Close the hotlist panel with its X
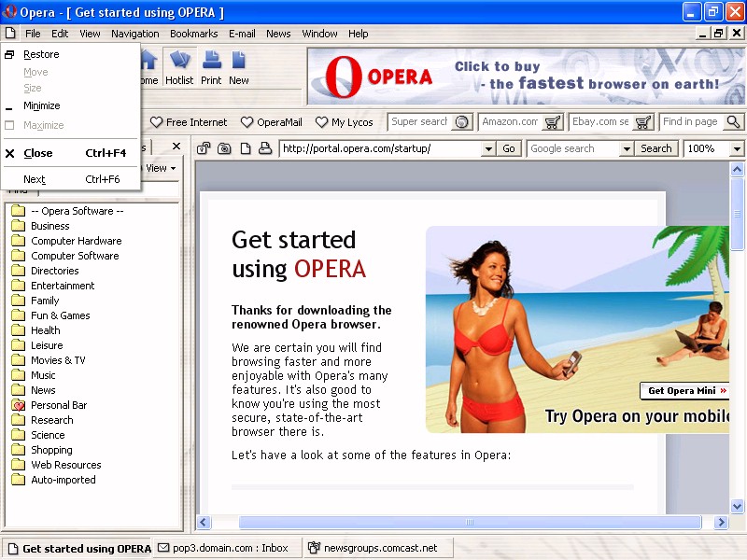The height and width of the screenshot is (560, 747). [x=176, y=147]
